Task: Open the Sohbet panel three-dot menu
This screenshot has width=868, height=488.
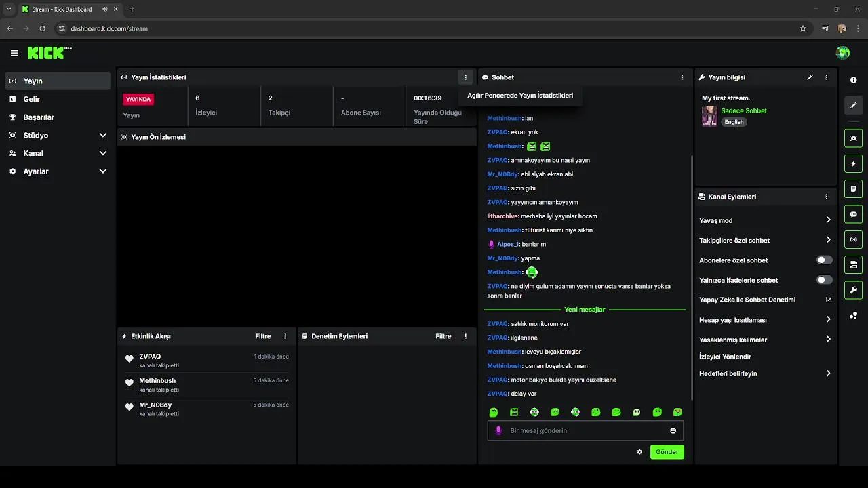Action: click(682, 77)
